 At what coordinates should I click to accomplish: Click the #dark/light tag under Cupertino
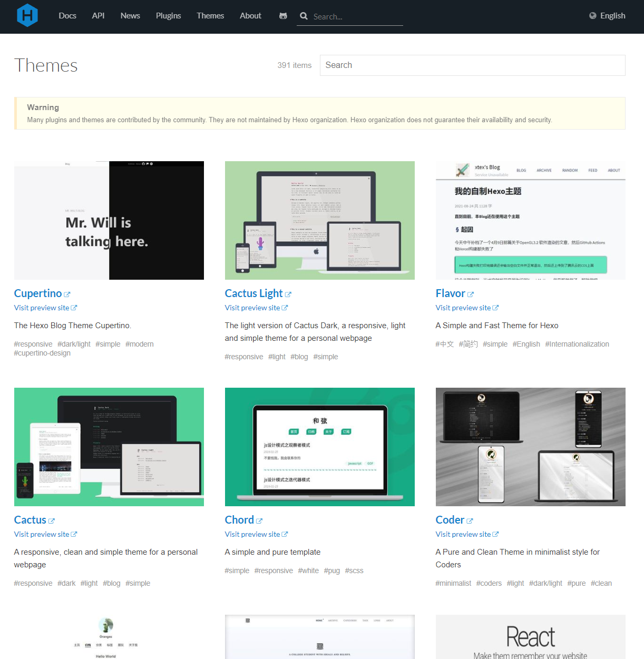tap(74, 344)
